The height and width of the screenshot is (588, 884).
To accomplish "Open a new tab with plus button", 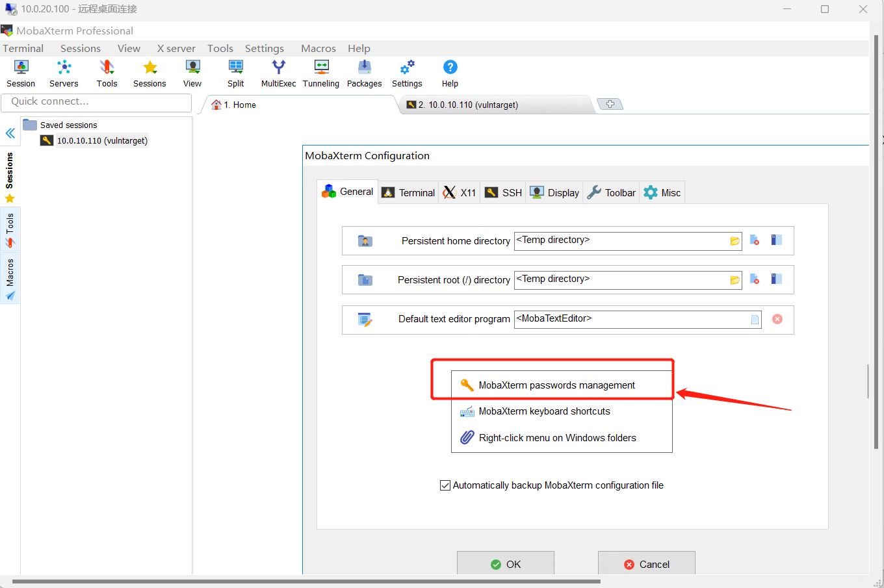I will (x=610, y=104).
